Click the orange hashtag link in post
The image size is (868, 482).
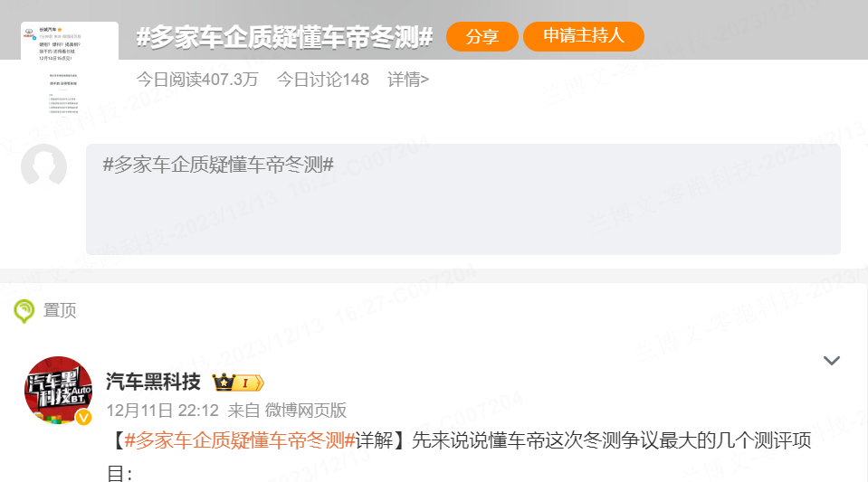pos(240,440)
